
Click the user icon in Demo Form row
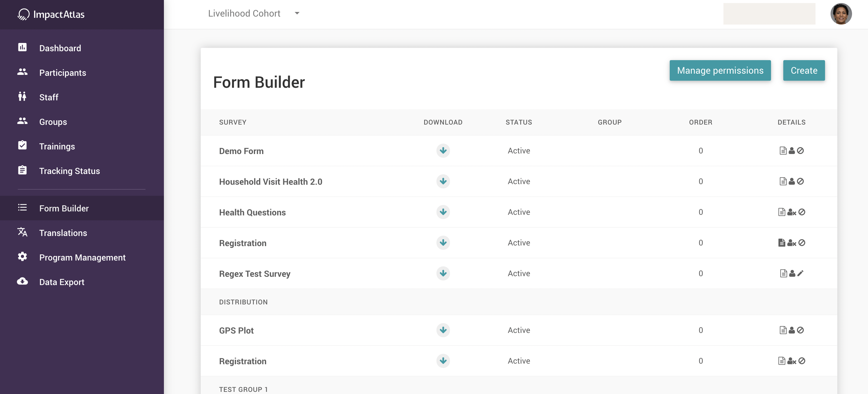[792, 151]
